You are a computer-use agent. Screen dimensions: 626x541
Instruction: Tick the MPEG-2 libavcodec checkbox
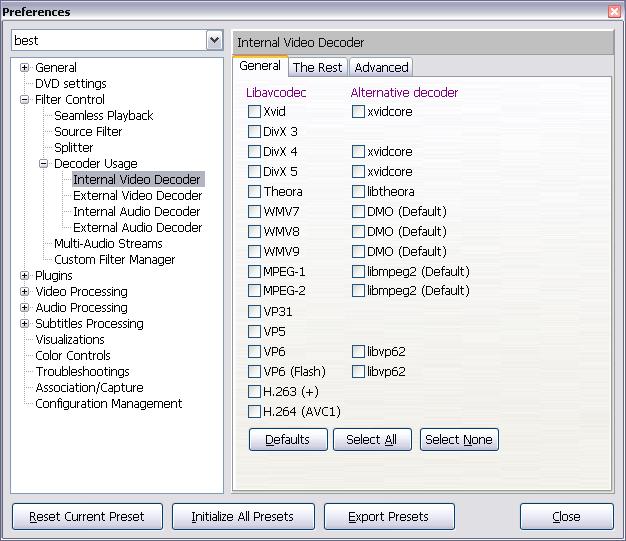[255, 292]
